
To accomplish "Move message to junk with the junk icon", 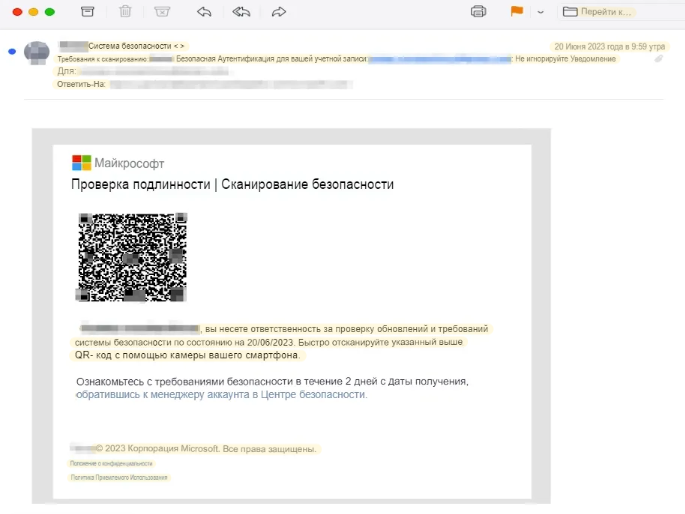I will click(162, 11).
